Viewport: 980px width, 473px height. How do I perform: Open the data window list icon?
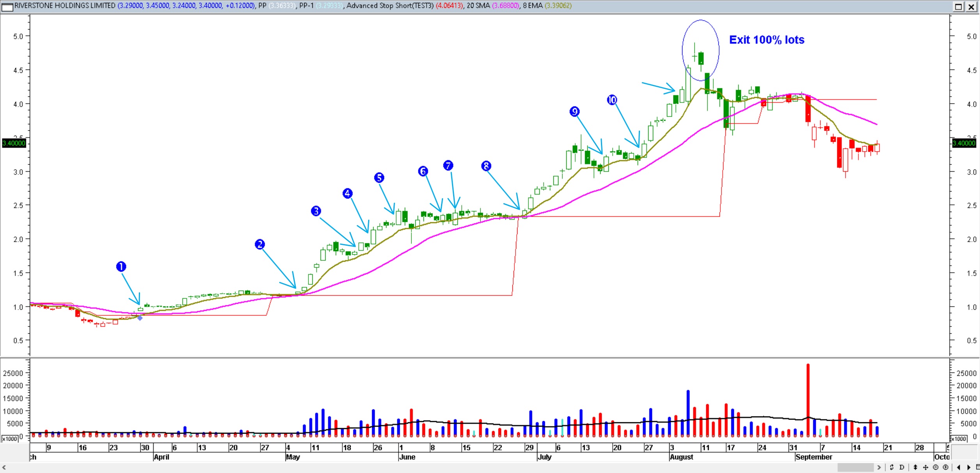pos(978,467)
